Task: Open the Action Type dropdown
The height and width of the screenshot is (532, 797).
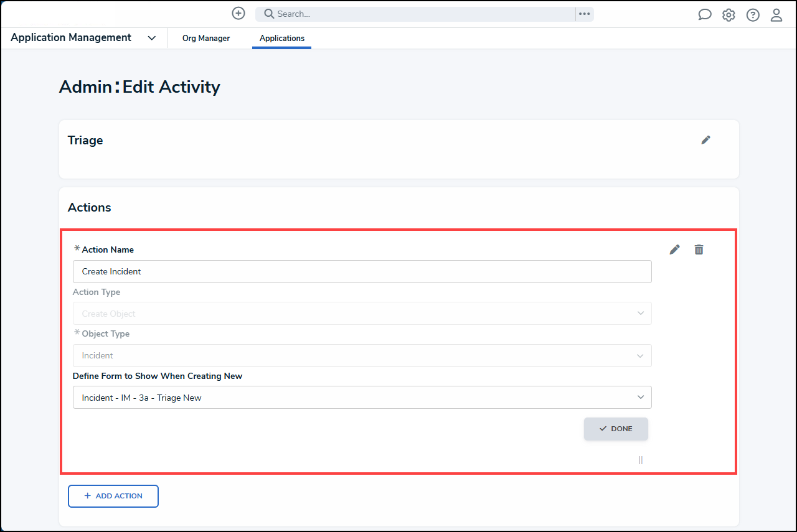Action: click(x=362, y=314)
